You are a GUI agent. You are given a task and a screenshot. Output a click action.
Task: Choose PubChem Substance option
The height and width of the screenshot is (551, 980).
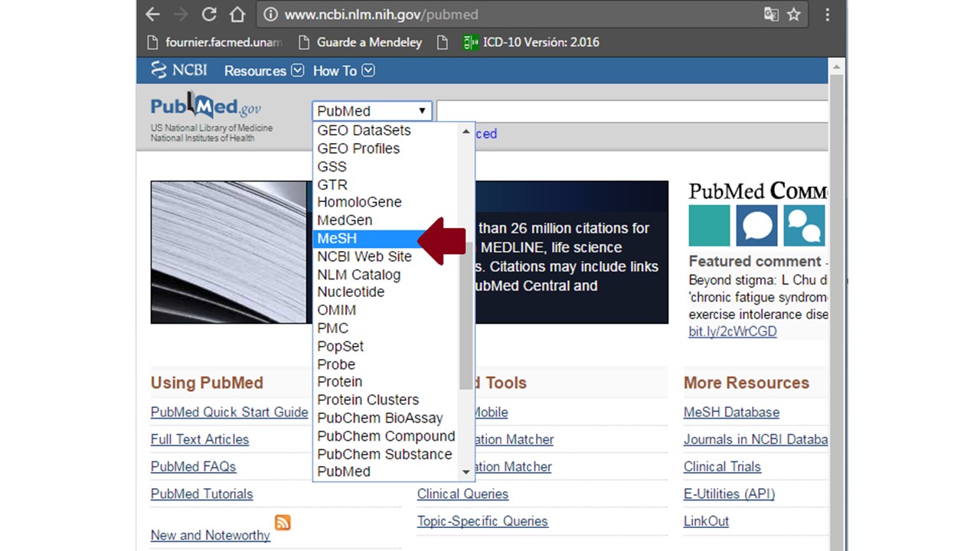[386, 454]
